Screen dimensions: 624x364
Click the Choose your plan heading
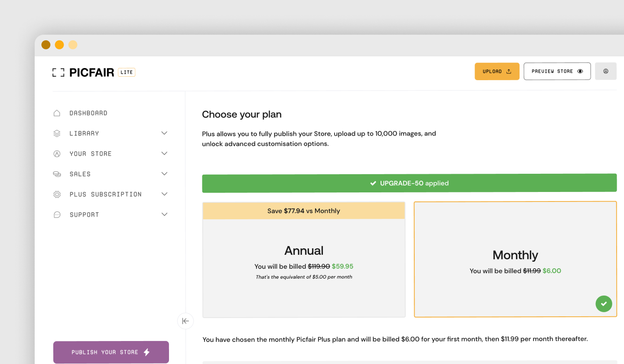pyautogui.click(x=242, y=115)
